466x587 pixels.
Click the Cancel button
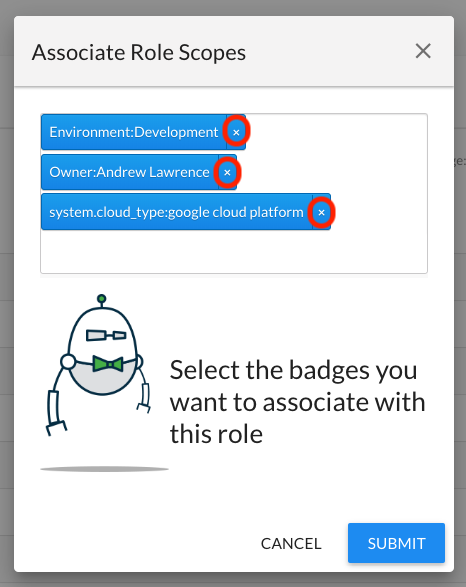[x=291, y=544]
